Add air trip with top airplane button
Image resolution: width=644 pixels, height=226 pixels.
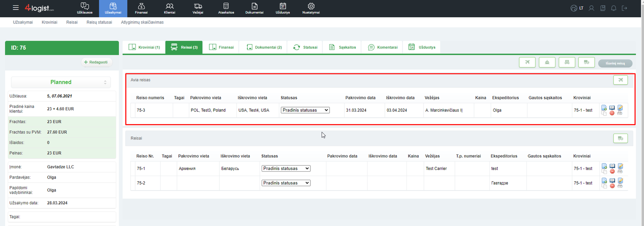pos(527,62)
